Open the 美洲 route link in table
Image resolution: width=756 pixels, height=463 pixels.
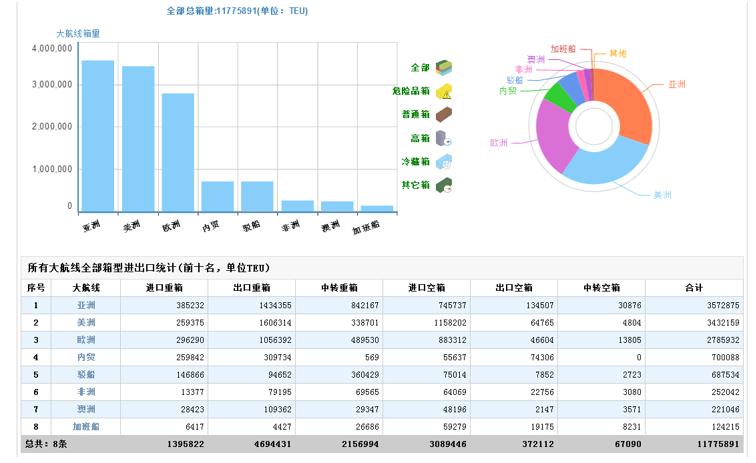(86, 322)
